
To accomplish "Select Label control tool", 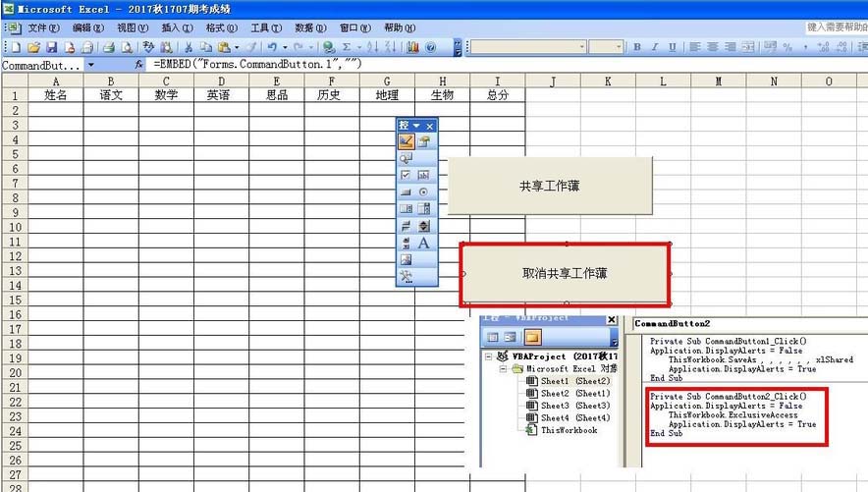I will [423, 243].
